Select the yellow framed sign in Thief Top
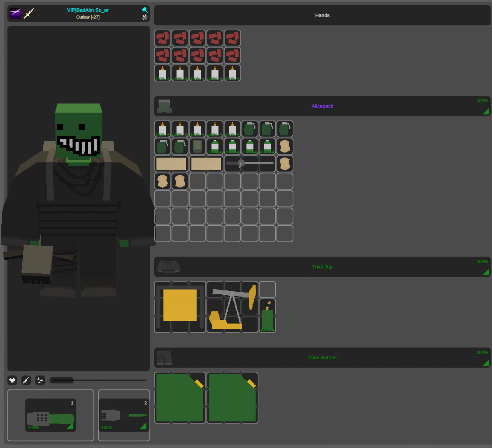 click(x=180, y=307)
